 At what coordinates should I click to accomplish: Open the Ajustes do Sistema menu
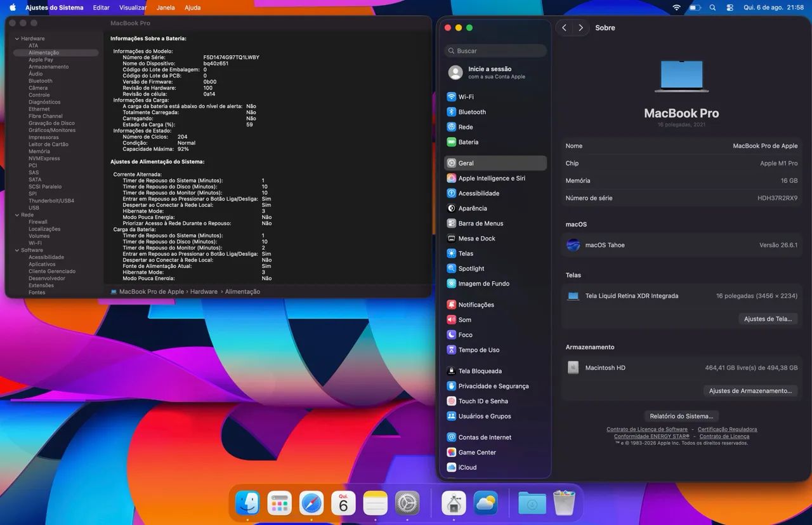click(x=54, y=8)
